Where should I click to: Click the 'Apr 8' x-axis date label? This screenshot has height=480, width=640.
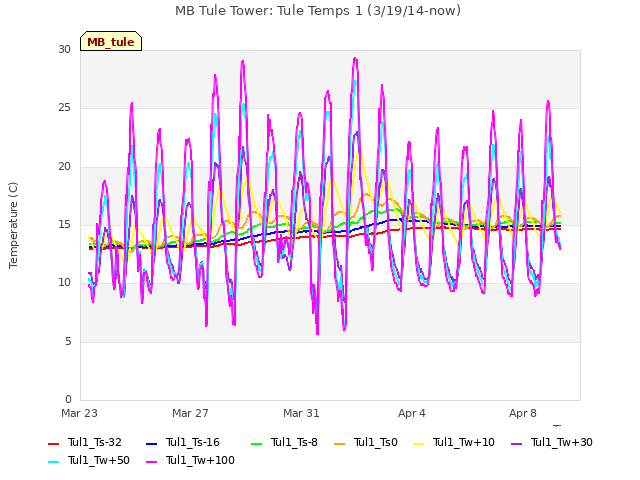tap(522, 413)
